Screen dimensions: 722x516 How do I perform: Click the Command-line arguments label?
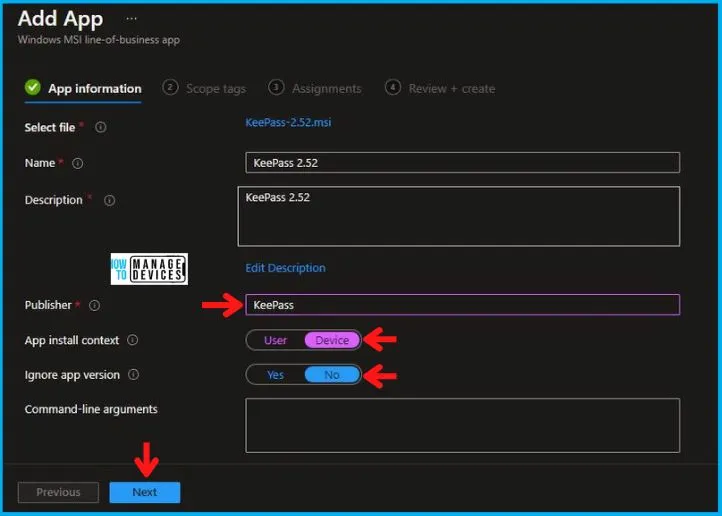click(x=91, y=409)
